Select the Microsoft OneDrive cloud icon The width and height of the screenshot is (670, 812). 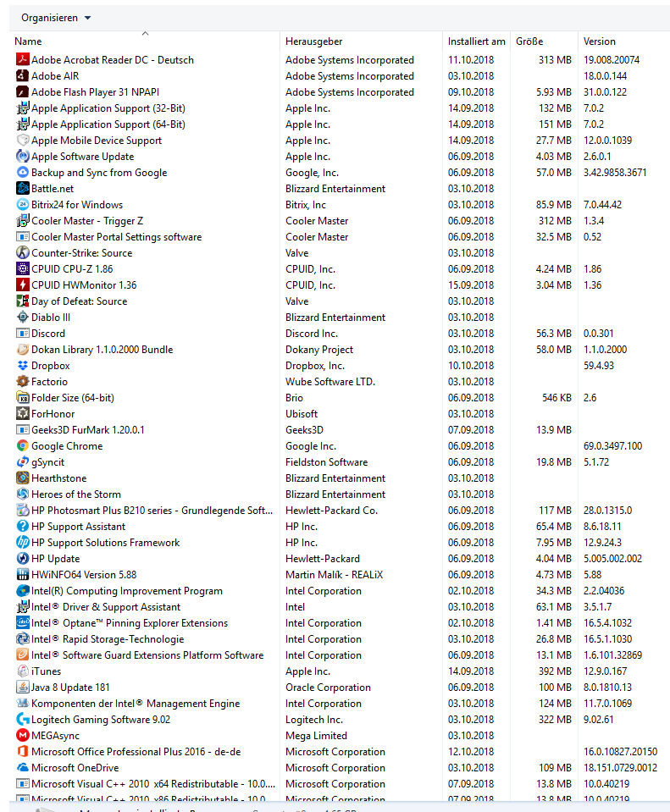click(x=22, y=767)
